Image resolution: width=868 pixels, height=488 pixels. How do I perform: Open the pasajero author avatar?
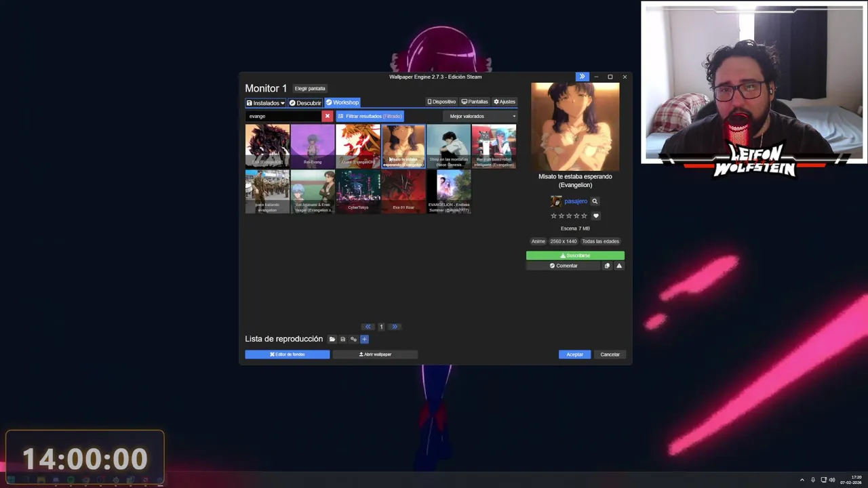[x=556, y=201]
